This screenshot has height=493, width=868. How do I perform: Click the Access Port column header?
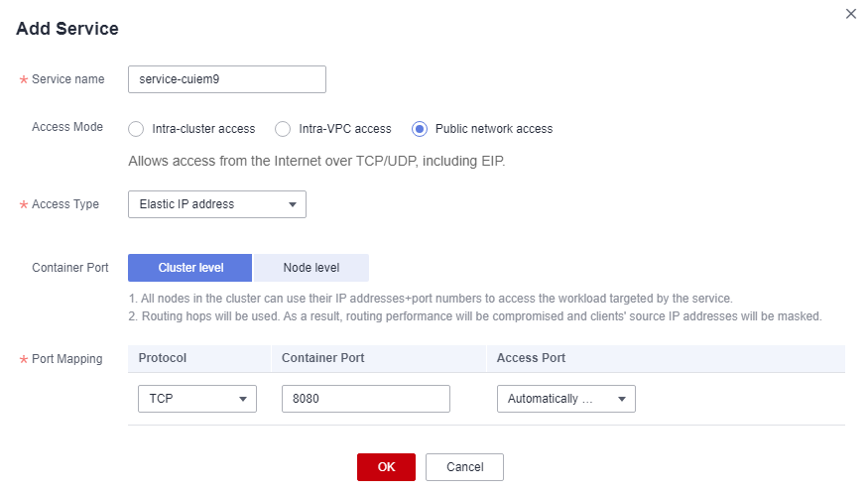[x=531, y=358]
